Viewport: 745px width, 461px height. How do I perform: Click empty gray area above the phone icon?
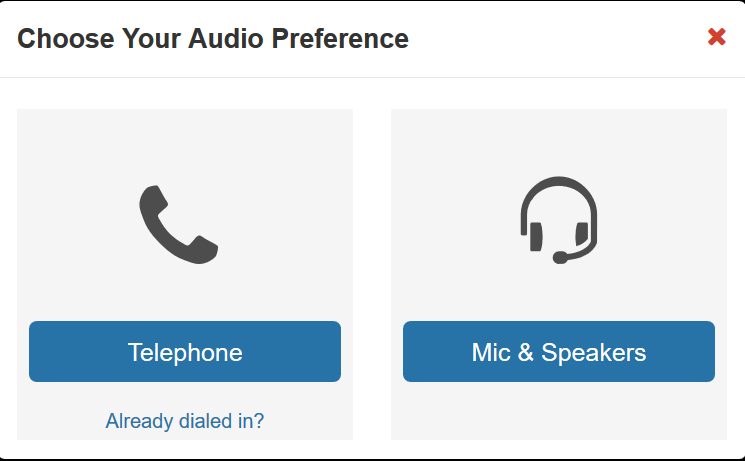pos(185,145)
